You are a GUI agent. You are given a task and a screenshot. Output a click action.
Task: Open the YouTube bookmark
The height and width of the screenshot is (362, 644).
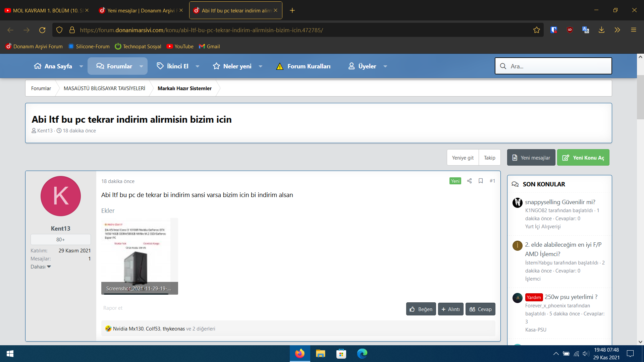pos(180,47)
